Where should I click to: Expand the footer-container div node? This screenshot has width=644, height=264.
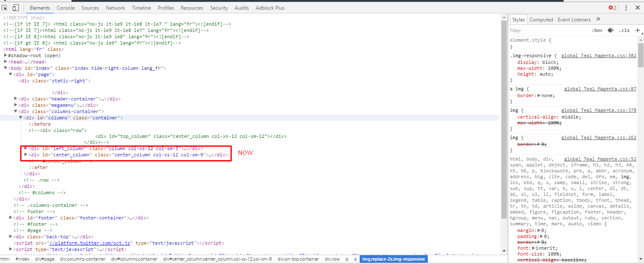pyautogui.click(x=11, y=218)
